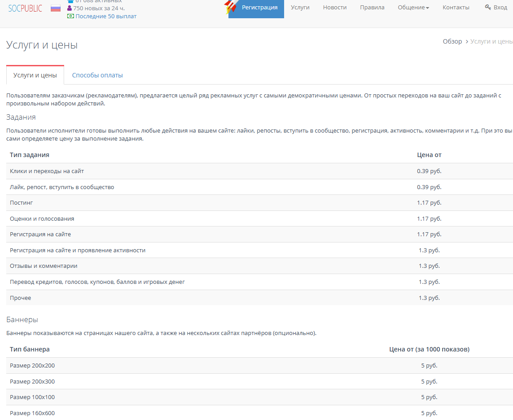Click the purple user icon by new users
This screenshot has height=420, width=513.
click(x=69, y=8)
